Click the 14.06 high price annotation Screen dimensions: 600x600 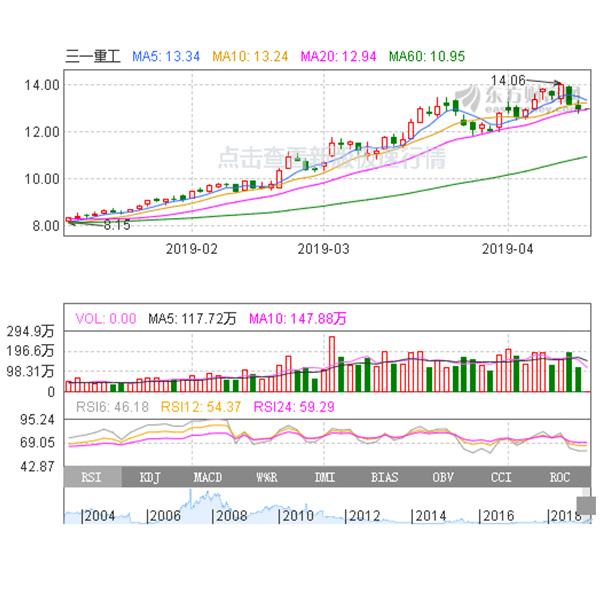[x=508, y=80]
